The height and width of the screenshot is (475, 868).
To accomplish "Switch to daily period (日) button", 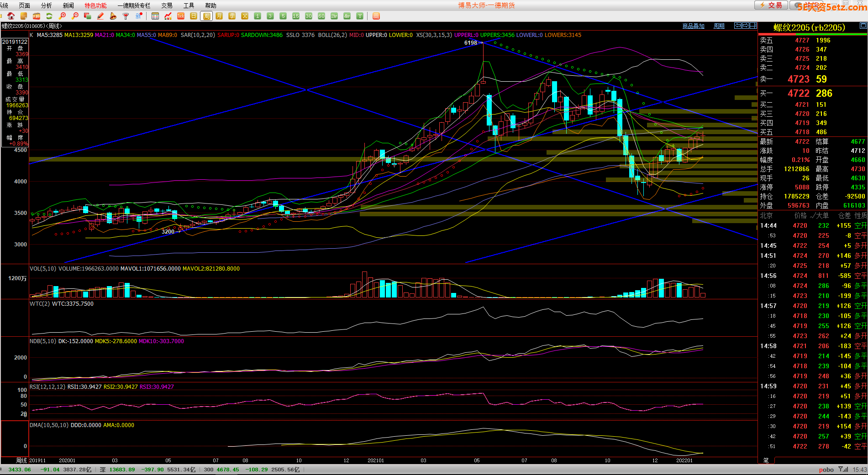I will 194,16.
